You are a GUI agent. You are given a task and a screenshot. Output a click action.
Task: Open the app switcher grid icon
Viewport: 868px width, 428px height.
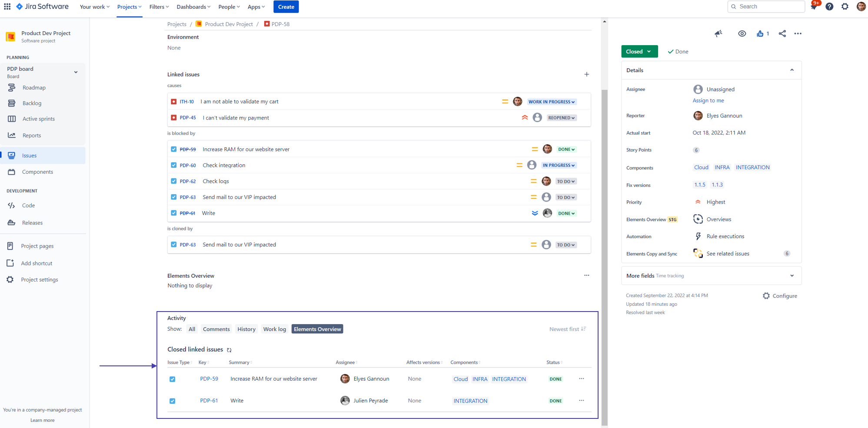(7, 7)
